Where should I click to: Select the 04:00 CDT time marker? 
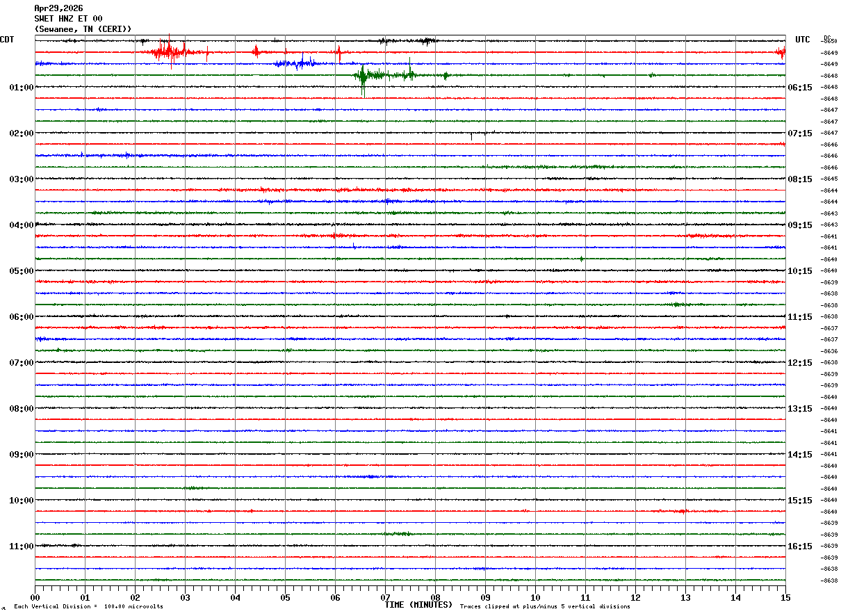[22, 225]
